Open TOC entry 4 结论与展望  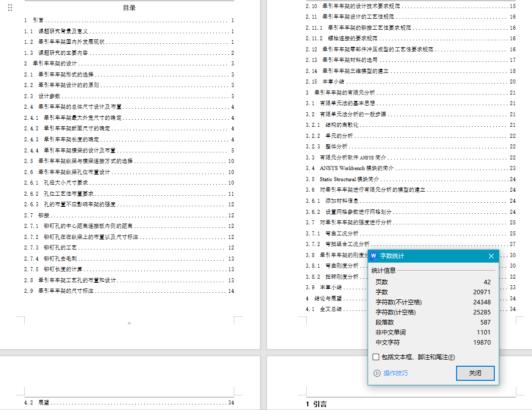(336, 298)
